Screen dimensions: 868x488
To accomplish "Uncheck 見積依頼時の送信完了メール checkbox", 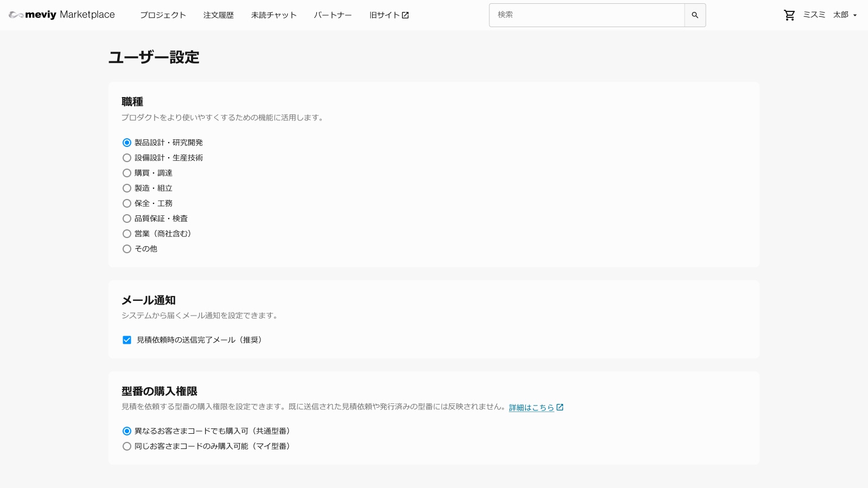I will coord(127,340).
